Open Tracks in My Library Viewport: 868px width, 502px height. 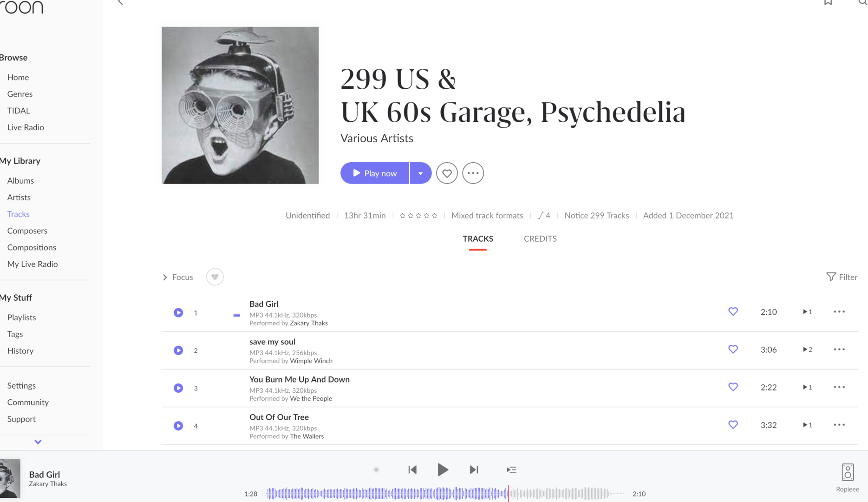19,214
